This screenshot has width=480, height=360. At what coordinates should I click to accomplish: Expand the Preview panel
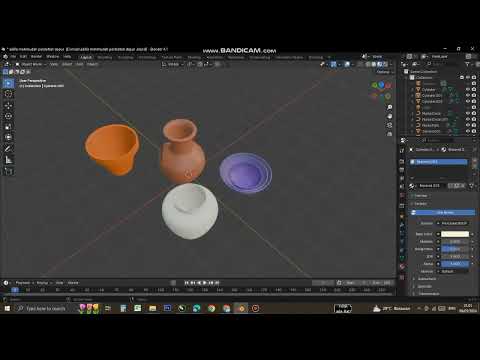(x=421, y=196)
